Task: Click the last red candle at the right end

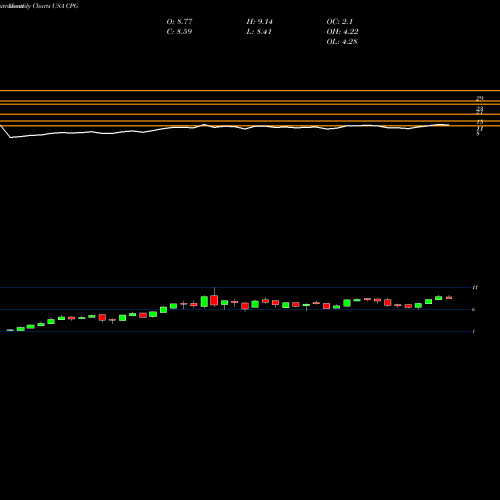Action: click(x=449, y=297)
